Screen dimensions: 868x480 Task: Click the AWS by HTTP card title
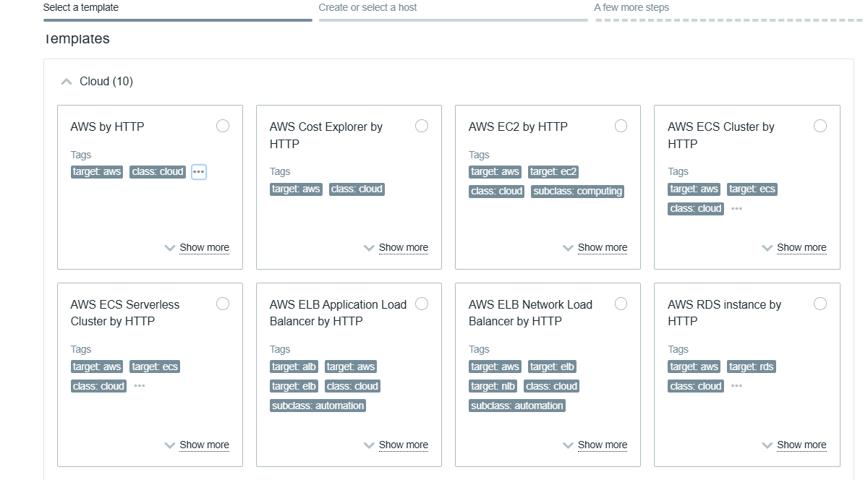pyautogui.click(x=107, y=127)
